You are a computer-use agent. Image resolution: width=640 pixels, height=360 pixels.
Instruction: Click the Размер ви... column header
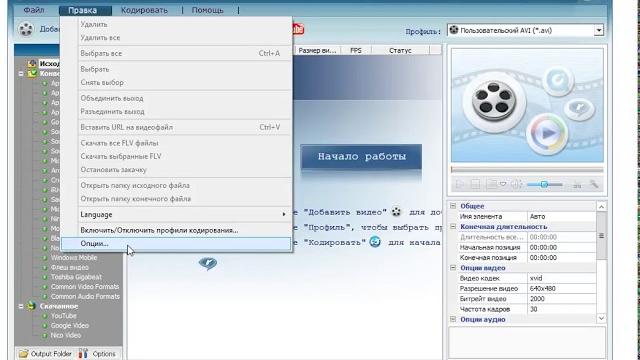(x=317, y=51)
